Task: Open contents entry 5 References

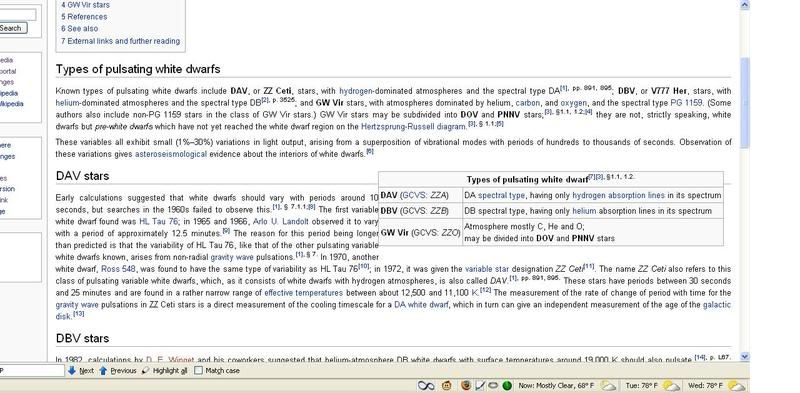Action: pos(84,16)
